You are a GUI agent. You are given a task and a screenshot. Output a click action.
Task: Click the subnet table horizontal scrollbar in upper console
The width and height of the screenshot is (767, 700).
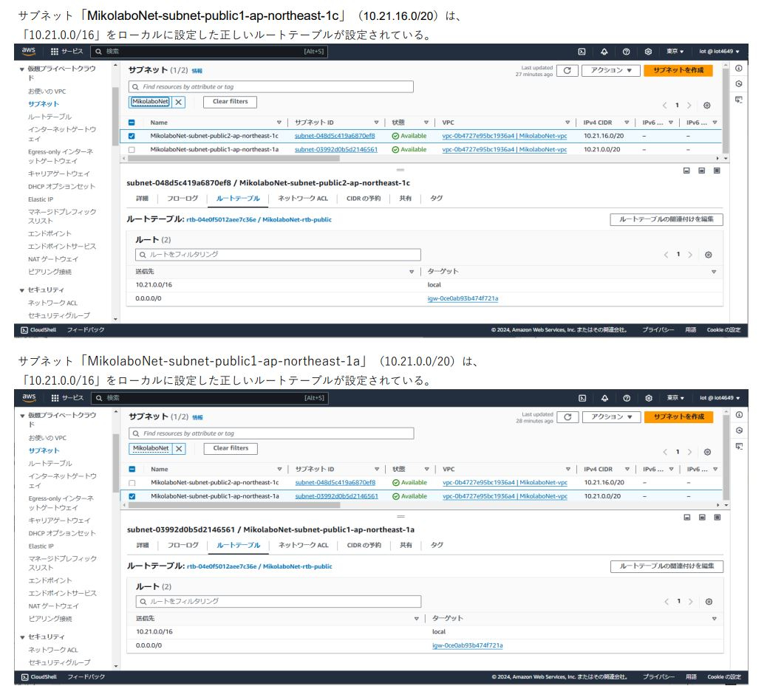(x=233, y=158)
